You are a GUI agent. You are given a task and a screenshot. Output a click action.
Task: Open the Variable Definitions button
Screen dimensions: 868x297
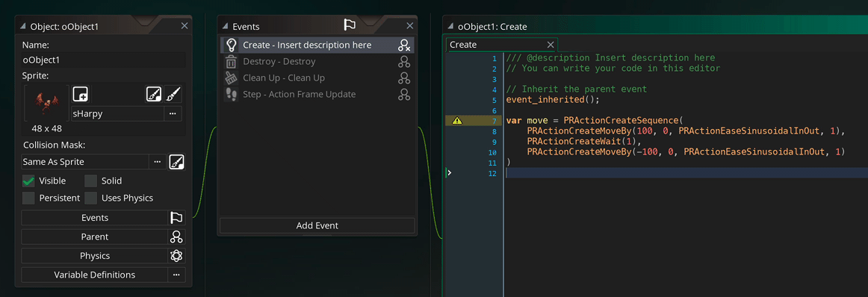(x=95, y=275)
